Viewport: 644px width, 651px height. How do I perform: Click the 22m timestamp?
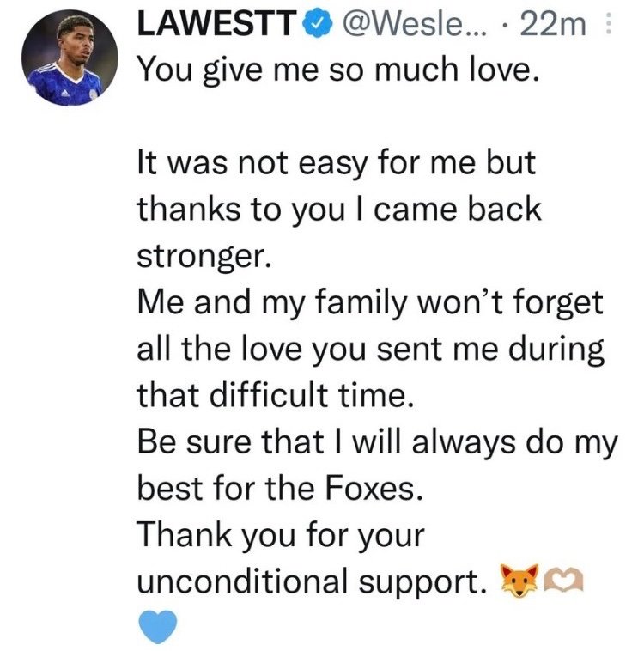(553, 24)
